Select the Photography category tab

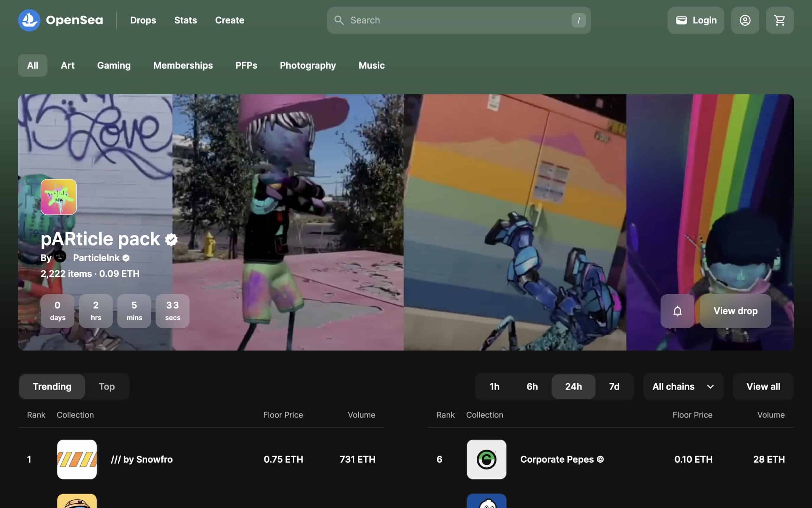[308, 65]
